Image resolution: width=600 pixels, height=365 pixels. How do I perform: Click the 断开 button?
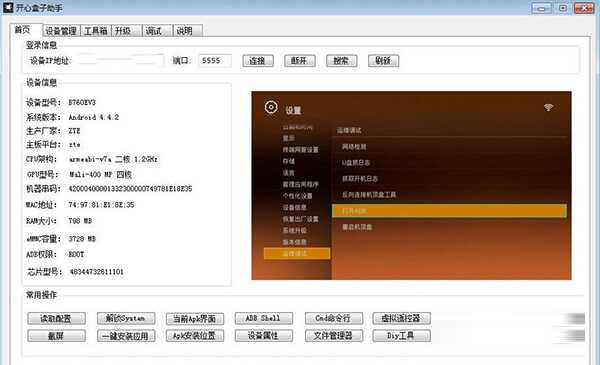(300, 61)
